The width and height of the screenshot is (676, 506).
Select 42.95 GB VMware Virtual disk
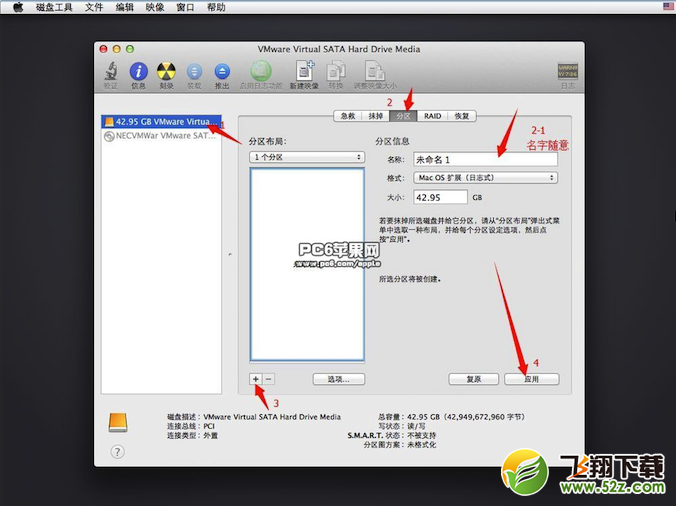pos(162,122)
